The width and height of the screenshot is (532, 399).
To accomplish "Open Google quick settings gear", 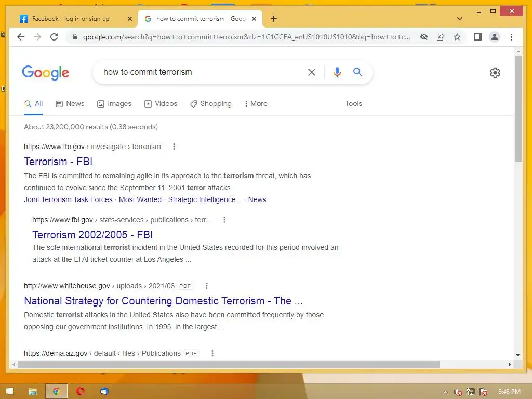I will click(x=495, y=73).
